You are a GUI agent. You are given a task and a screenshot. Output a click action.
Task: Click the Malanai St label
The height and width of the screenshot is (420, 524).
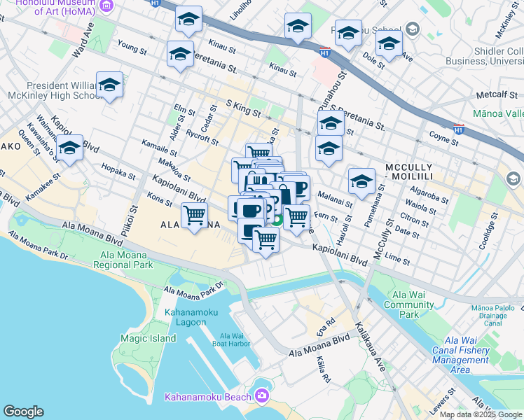[335, 199]
